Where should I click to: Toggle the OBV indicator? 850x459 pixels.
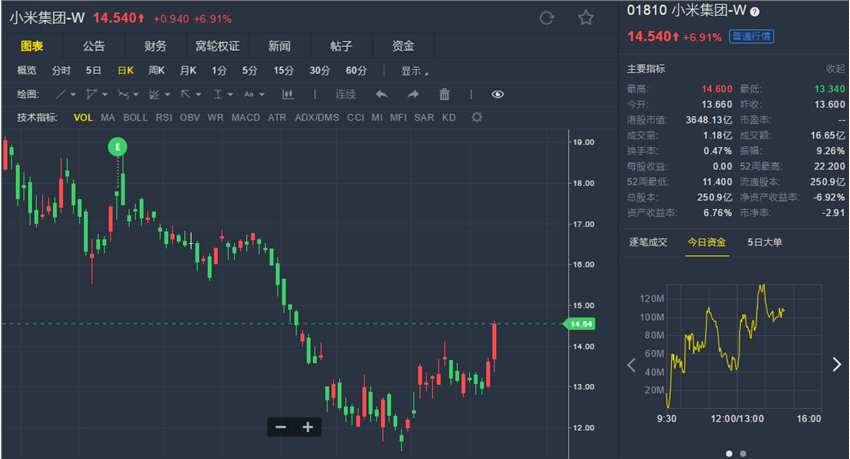coord(190,118)
